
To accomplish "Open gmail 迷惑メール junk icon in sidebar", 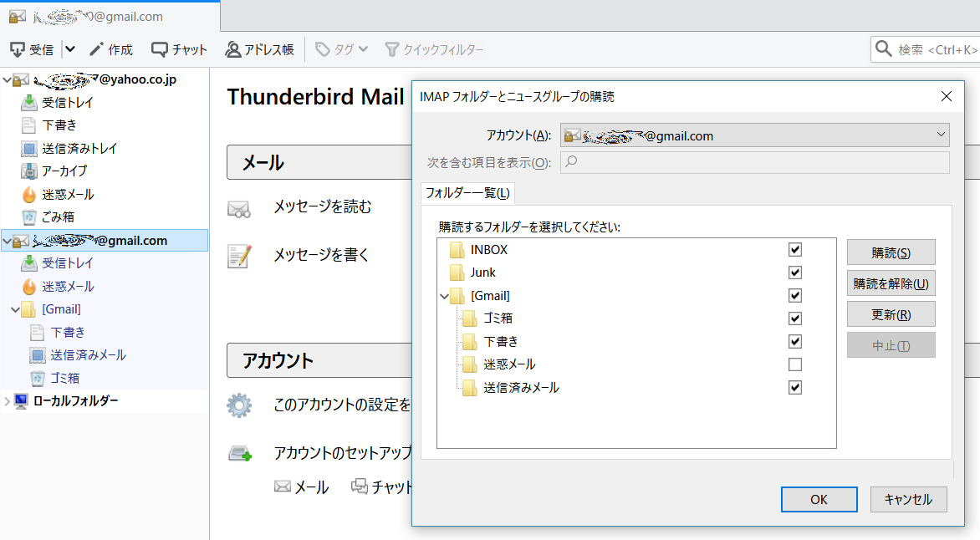I will (28, 286).
